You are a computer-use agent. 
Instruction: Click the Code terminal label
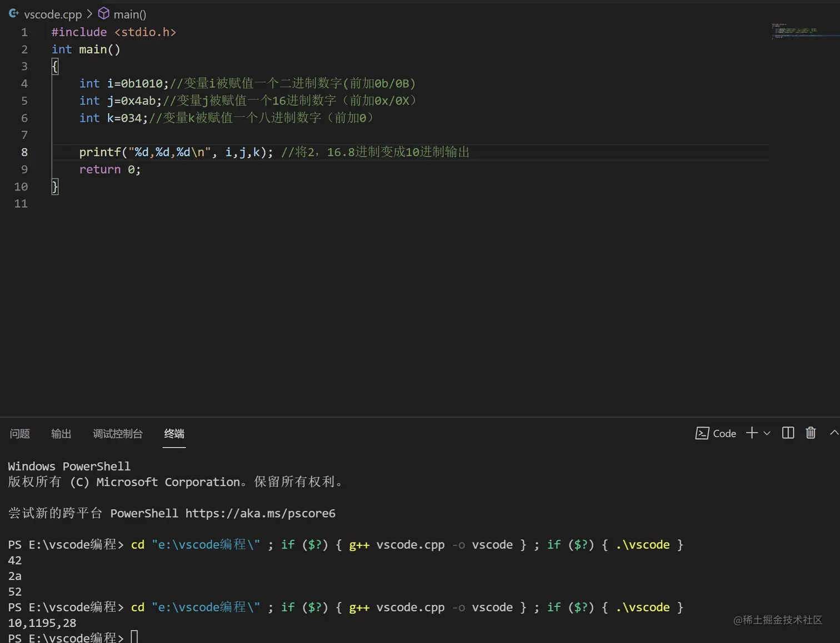[724, 434]
